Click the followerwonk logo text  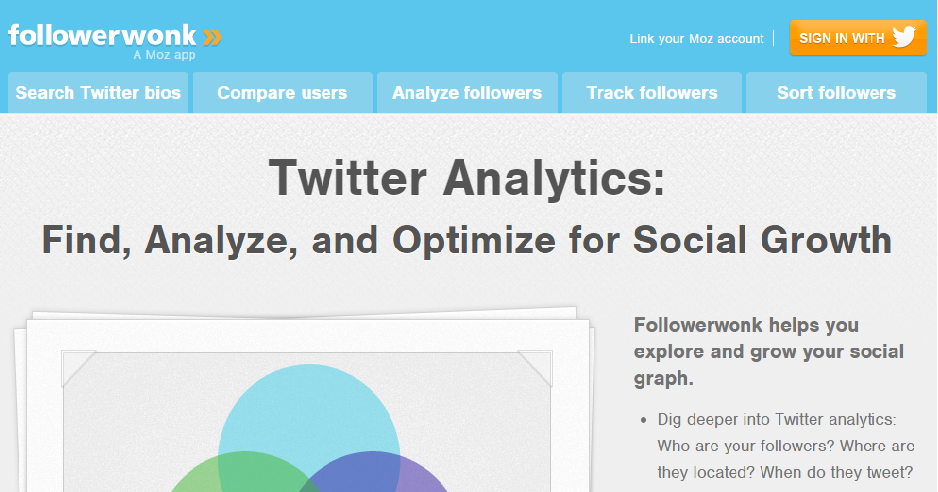coord(102,36)
